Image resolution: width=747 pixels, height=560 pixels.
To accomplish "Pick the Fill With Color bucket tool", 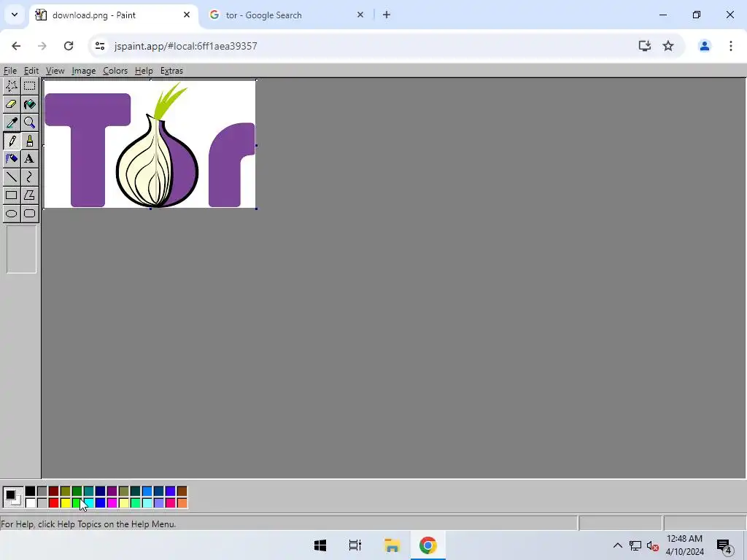I will coord(29,104).
